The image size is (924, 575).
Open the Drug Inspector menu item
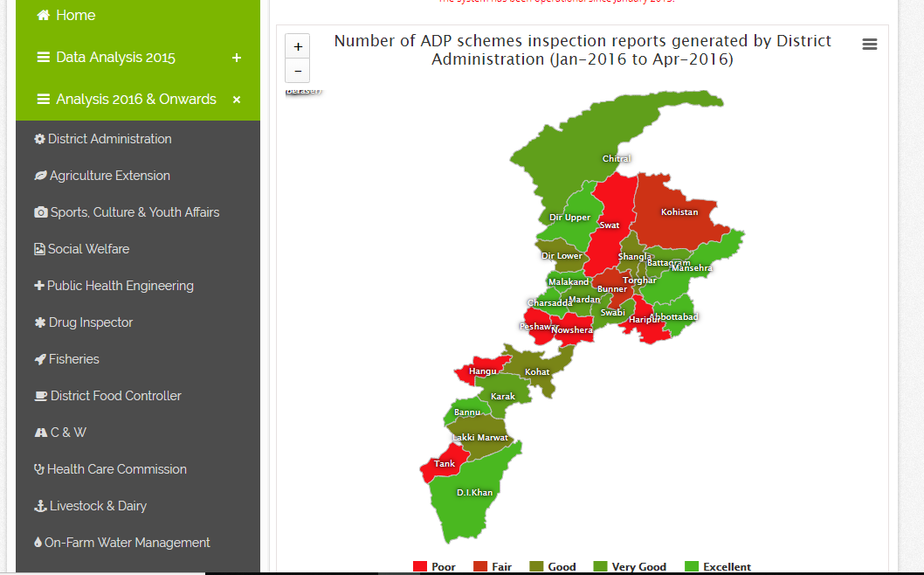tap(91, 322)
